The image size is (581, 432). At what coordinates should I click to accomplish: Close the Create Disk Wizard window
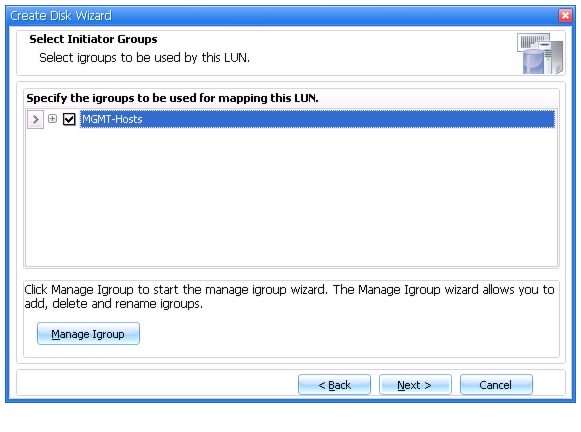coord(565,16)
